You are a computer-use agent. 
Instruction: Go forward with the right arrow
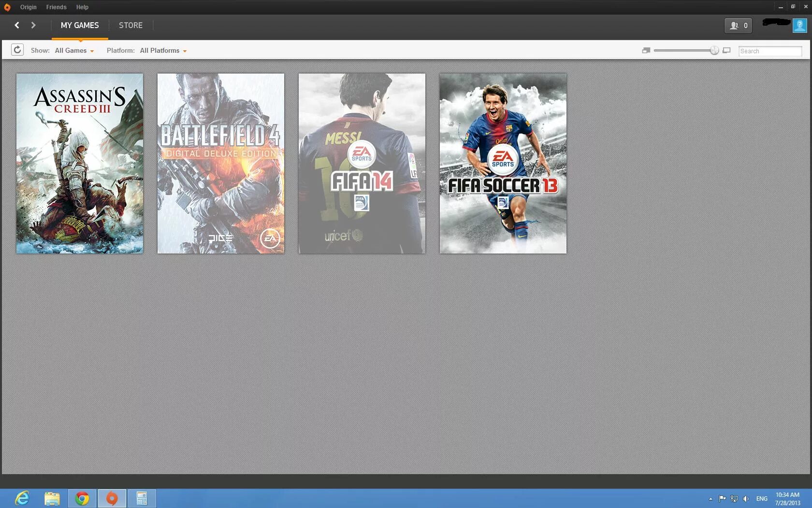click(33, 25)
